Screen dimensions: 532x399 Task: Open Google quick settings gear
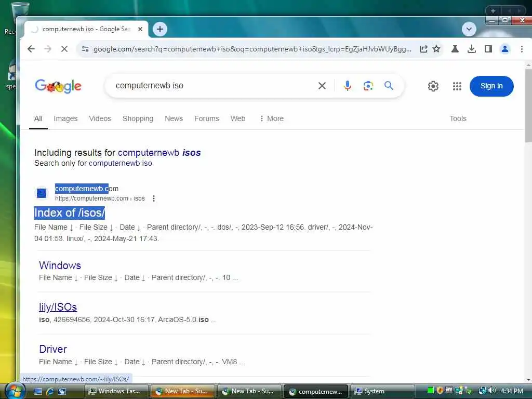[x=433, y=86]
